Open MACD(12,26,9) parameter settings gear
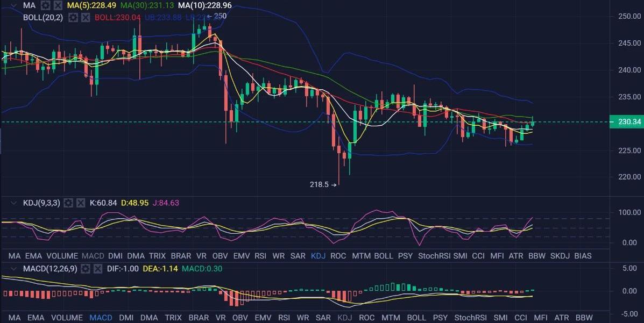The width and height of the screenshot is (644, 323). click(85, 268)
